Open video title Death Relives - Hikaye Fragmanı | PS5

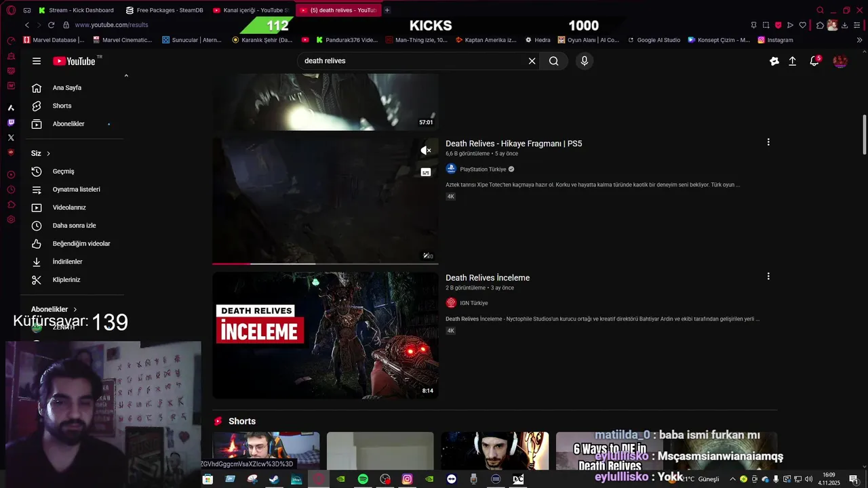coord(513,144)
